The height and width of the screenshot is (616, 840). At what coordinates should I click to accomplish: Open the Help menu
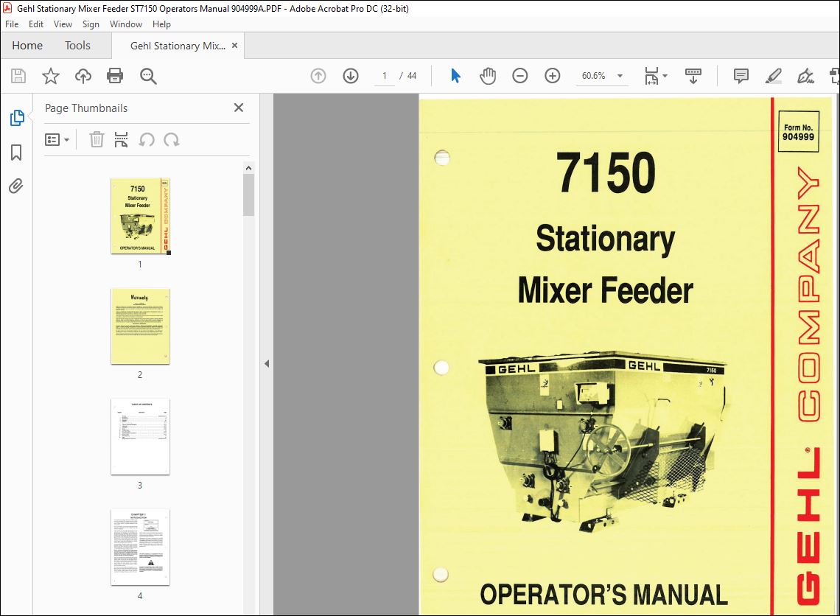[x=161, y=24]
